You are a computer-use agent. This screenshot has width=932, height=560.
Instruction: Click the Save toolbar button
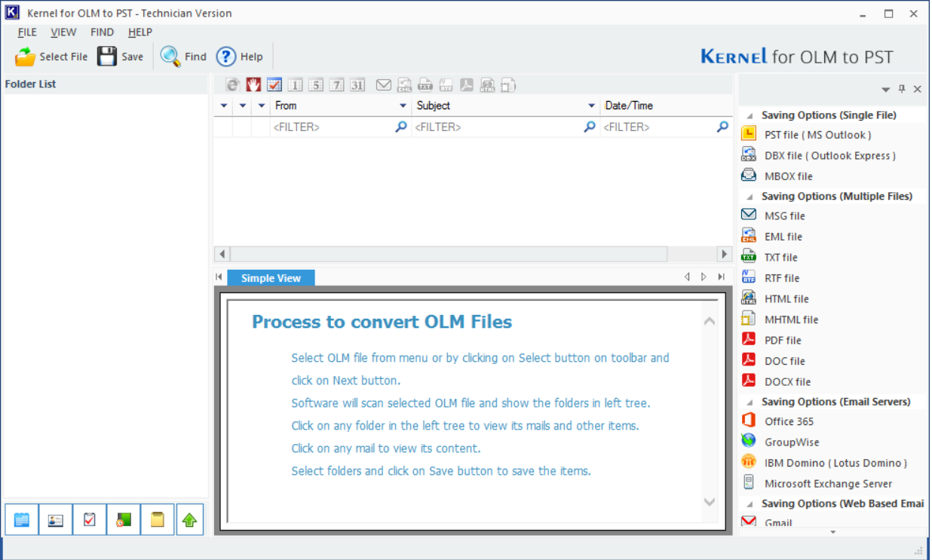click(120, 57)
